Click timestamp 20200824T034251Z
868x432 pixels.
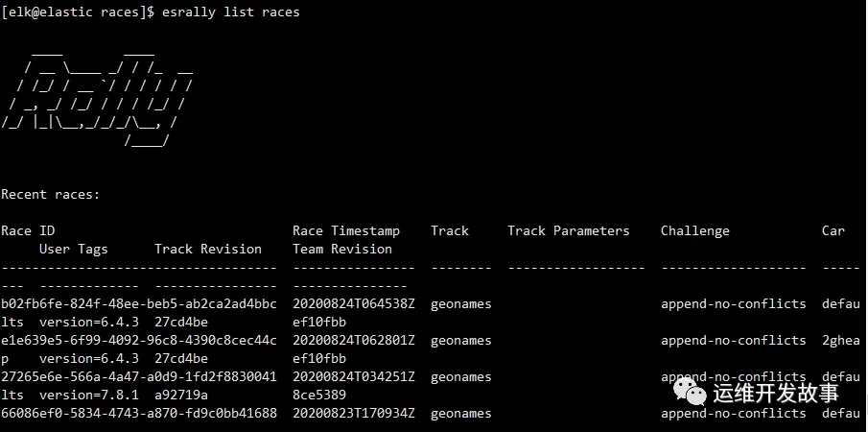(x=354, y=377)
